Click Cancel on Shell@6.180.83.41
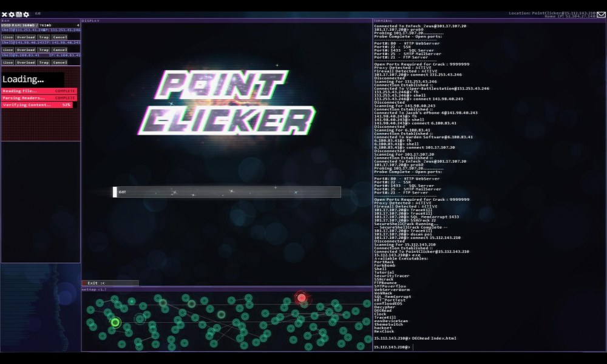 pyautogui.click(x=59, y=62)
